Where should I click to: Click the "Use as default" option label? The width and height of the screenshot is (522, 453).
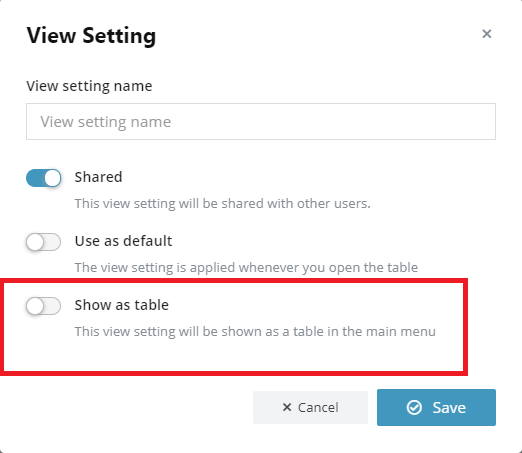[x=123, y=241]
